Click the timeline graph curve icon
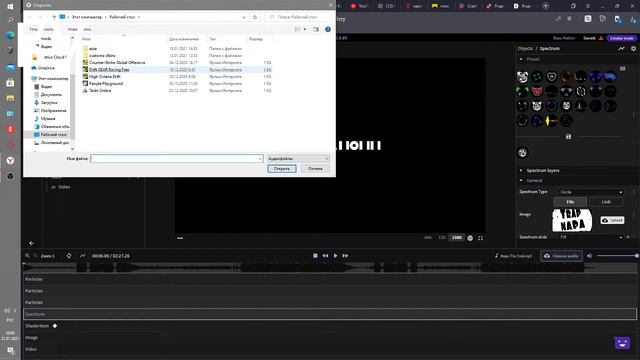Image resolution: width=640 pixels, height=360 pixels. 82,256
